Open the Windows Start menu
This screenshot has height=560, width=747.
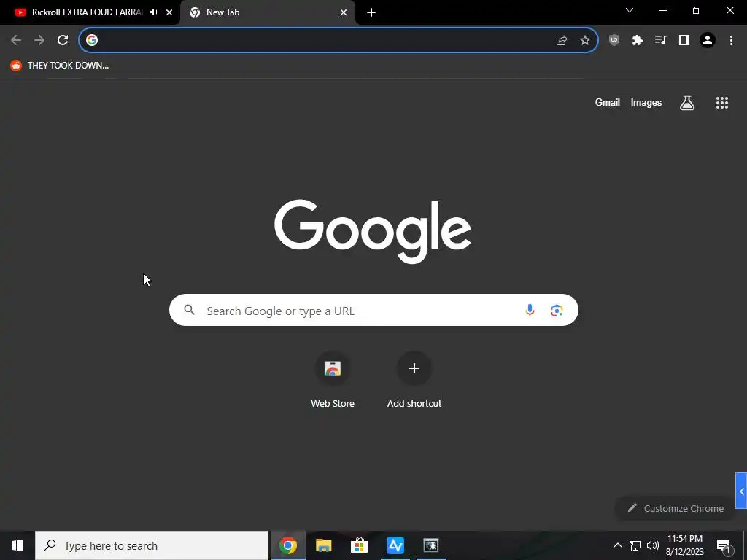pyautogui.click(x=18, y=545)
